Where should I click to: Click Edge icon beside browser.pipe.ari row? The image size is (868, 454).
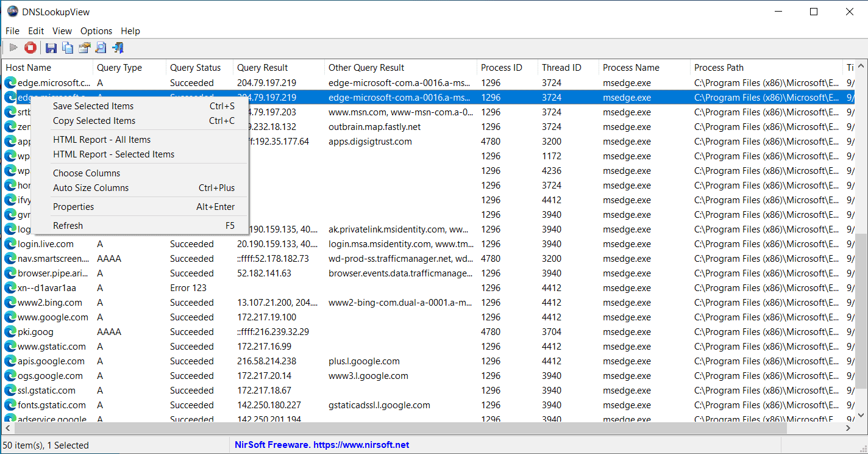coord(10,273)
